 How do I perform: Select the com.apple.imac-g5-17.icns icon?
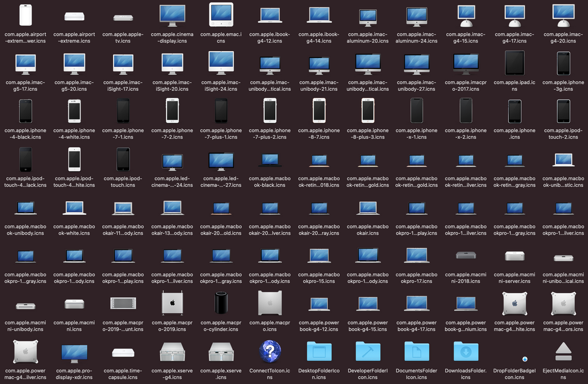point(25,64)
